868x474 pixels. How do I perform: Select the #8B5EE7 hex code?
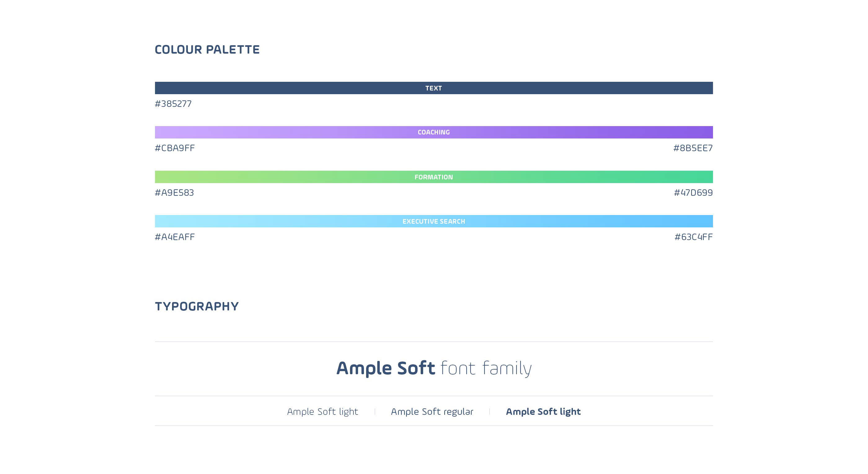click(x=693, y=148)
